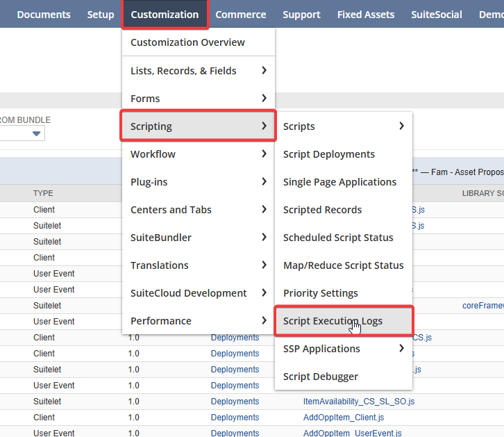Image resolution: width=504 pixels, height=437 pixels.
Task: Open Lists, Records, & Fields submenu
Action: pyautogui.click(x=199, y=71)
